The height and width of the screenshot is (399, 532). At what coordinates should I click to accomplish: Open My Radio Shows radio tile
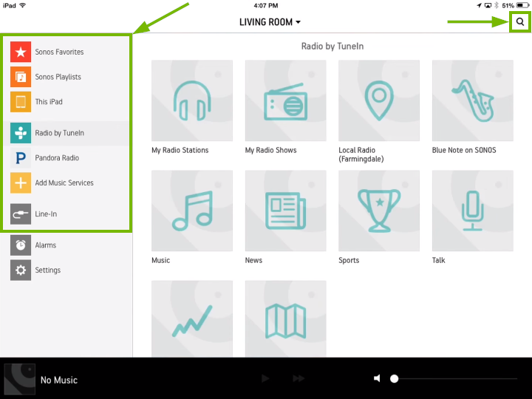coord(286,100)
